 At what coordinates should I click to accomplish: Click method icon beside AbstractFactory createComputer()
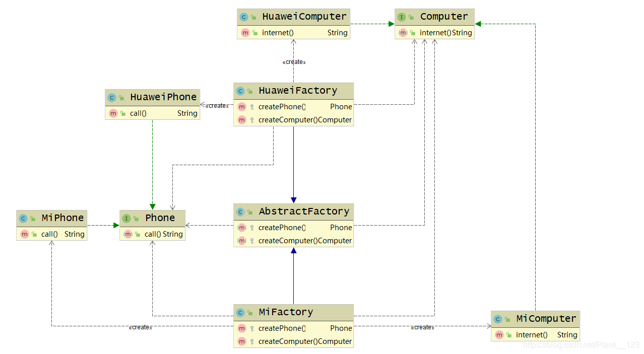pyautogui.click(x=242, y=241)
